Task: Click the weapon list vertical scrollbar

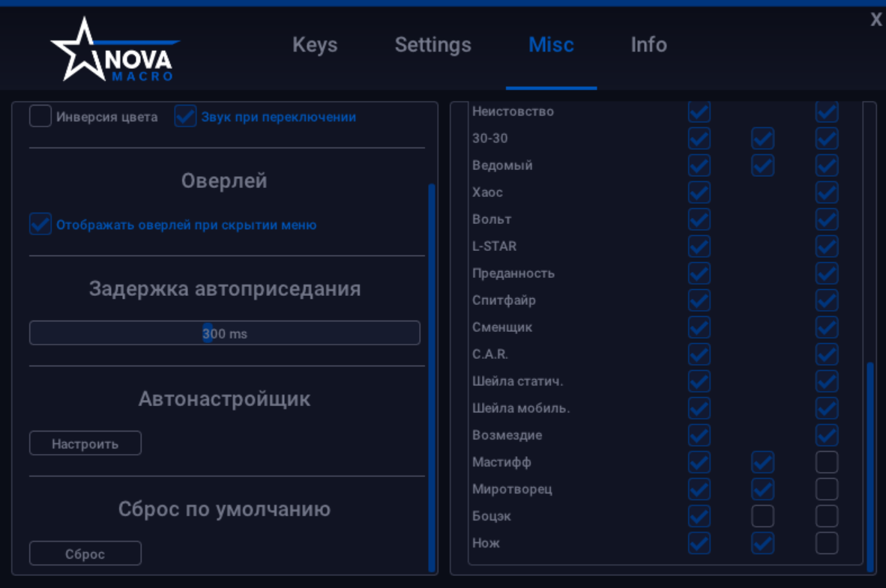Action: click(x=870, y=464)
